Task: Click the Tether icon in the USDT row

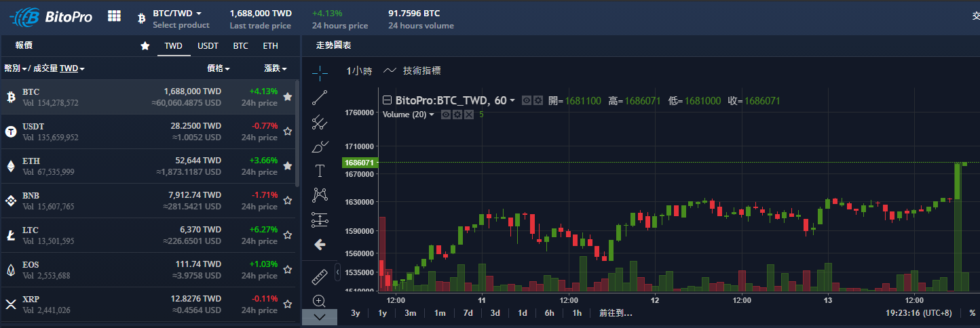Action: pos(11,131)
